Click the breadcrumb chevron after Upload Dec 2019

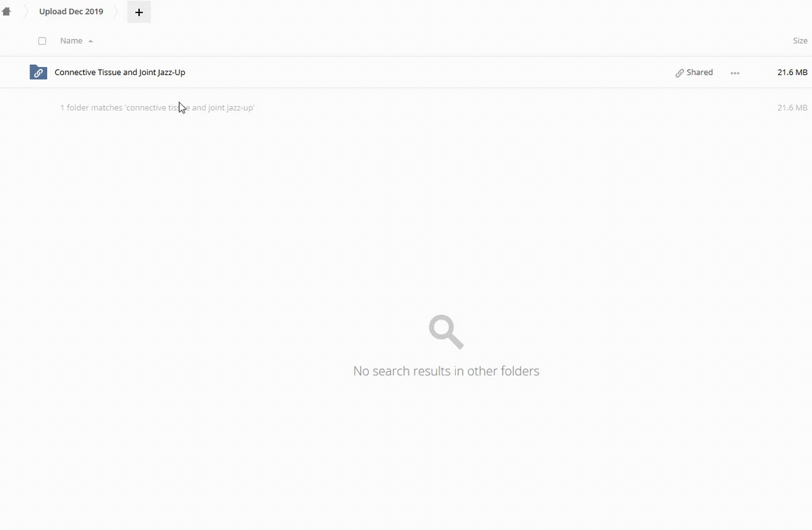[x=116, y=11]
